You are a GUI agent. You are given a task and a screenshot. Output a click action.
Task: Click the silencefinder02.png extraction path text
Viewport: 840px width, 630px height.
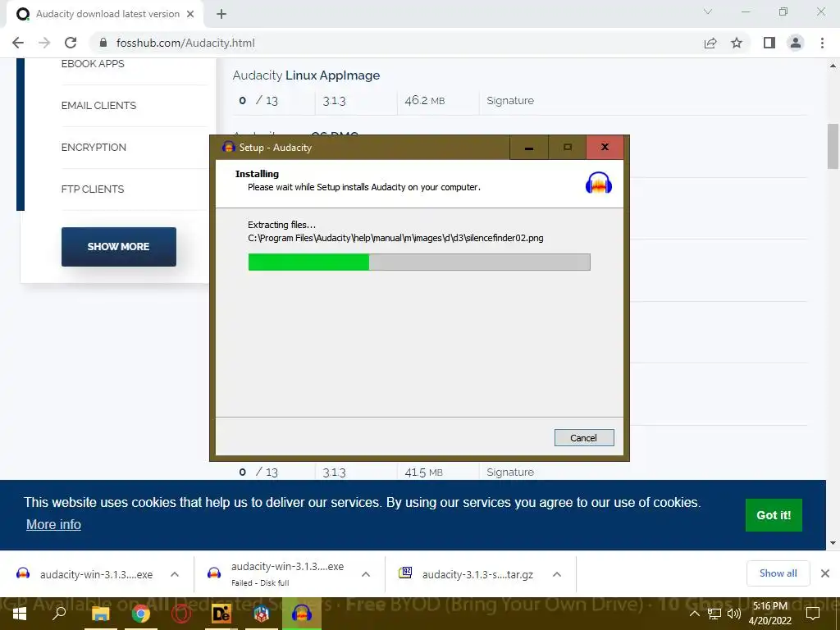click(x=395, y=238)
